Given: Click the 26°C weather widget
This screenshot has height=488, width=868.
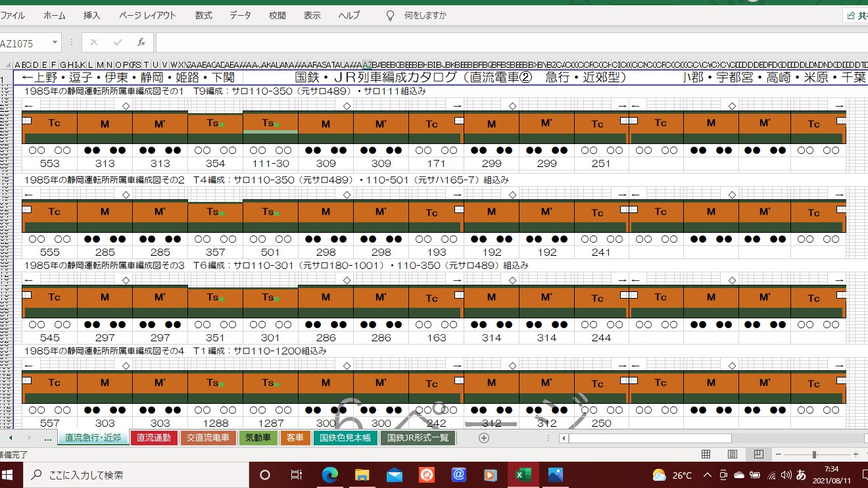Looking at the screenshot, I should point(672,475).
